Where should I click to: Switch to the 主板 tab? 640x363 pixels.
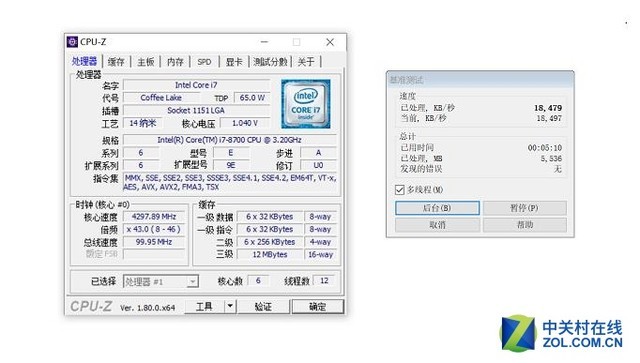tap(146, 62)
